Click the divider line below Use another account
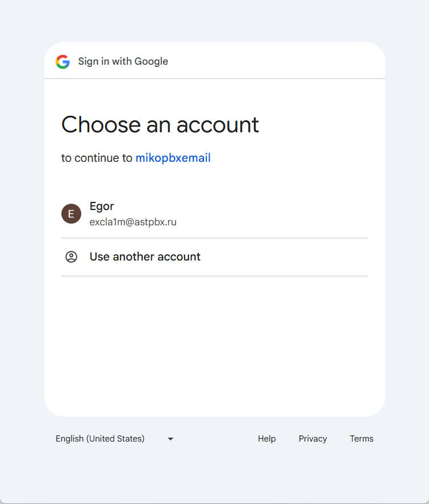Screen dimensions: 429x504 (215, 276)
